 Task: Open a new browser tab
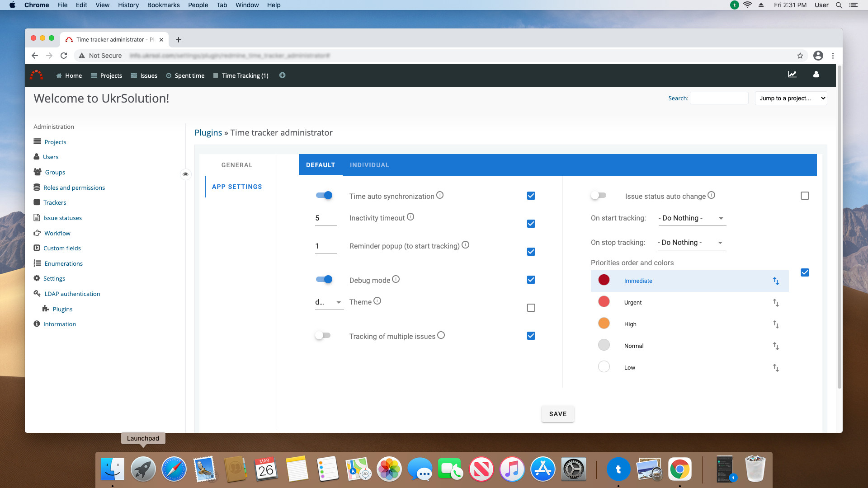pos(179,40)
